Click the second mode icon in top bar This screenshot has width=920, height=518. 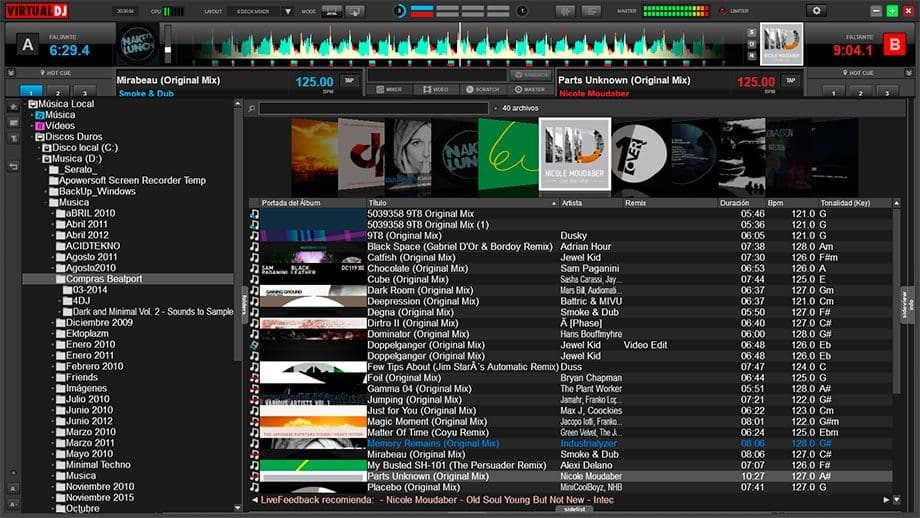pos(354,11)
